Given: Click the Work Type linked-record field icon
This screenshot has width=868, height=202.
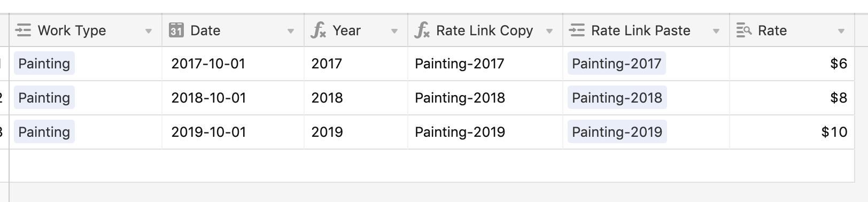Looking at the screenshot, I should (24, 30).
